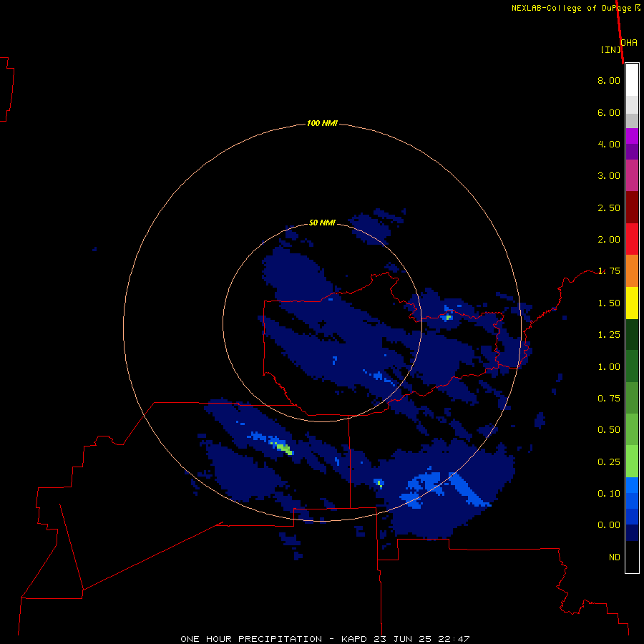Click the 1.75 legend value
Image resolution: width=644 pixels, height=644 pixels.
pyautogui.click(x=609, y=271)
